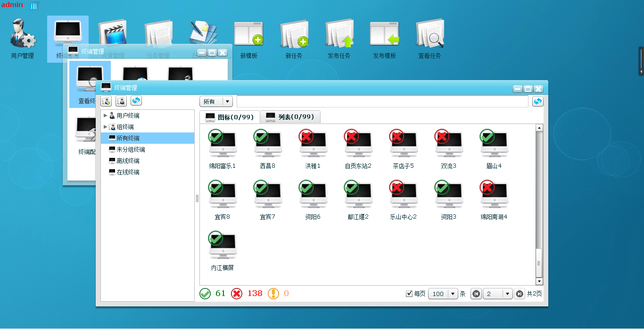
Task: Open the page number dropdown
Action: pos(498,294)
